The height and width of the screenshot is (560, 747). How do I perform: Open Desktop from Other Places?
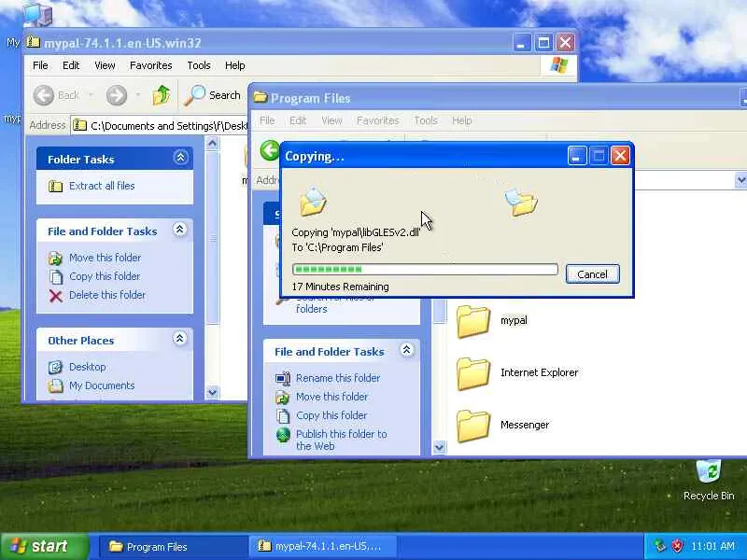tap(78, 367)
